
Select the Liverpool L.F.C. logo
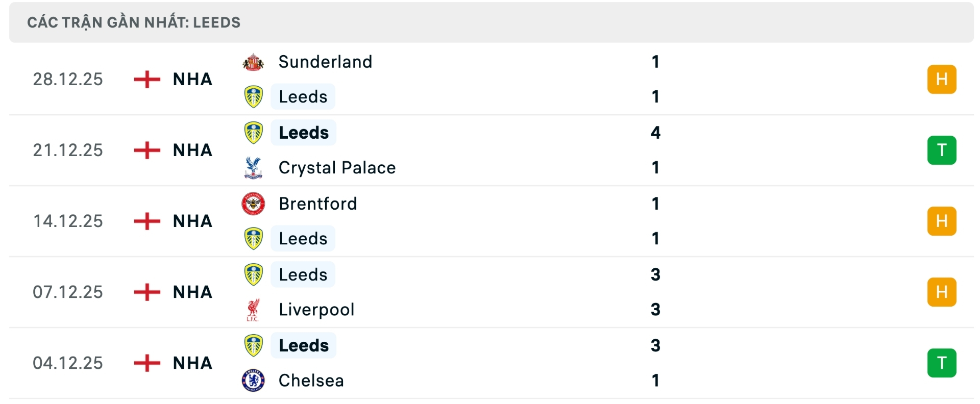click(x=254, y=309)
